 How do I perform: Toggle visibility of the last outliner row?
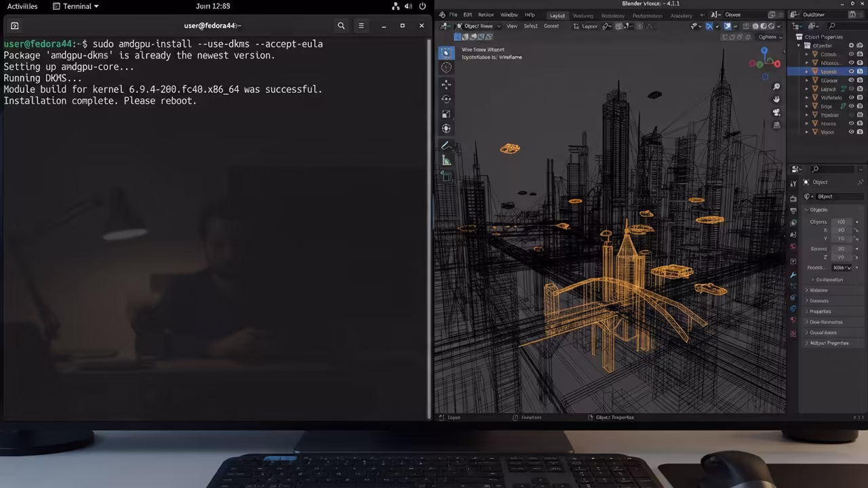point(852,132)
